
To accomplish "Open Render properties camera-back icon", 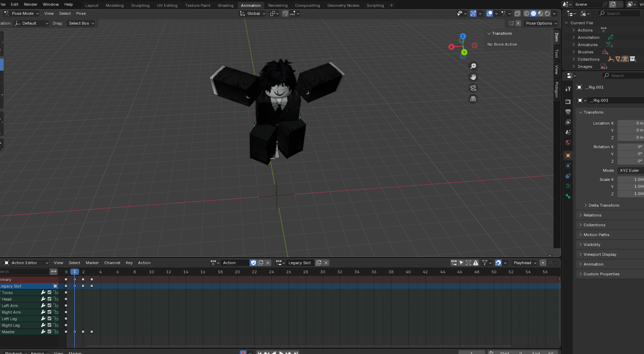I will 568,102.
